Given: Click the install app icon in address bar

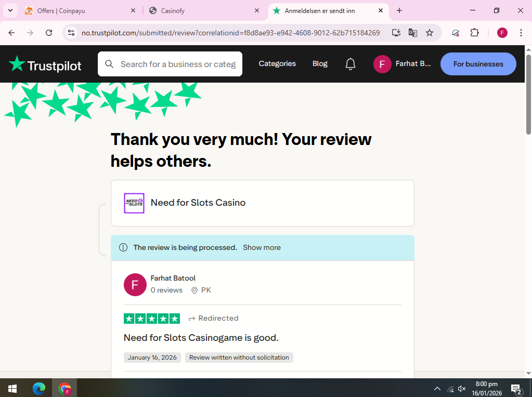Looking at the screenshot, I should click(x=396, y=33).
